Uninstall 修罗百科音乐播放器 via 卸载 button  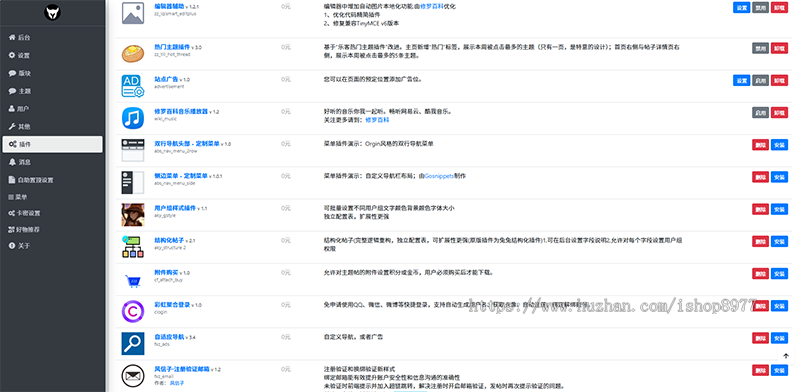pyautogui.click(x=779, y=112)
